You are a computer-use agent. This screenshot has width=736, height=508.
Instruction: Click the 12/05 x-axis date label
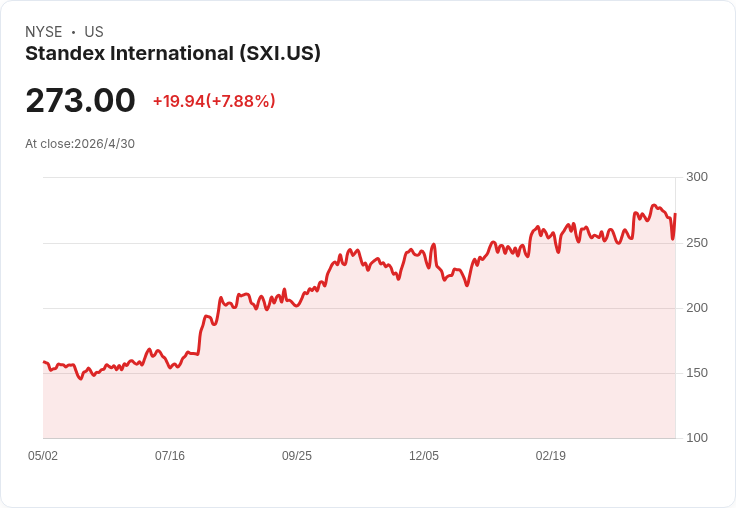pyautogui.click(x=424, y=455)
